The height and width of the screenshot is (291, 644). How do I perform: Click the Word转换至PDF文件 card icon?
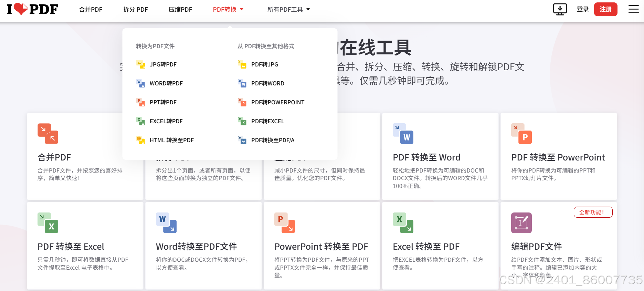point(166,223)
